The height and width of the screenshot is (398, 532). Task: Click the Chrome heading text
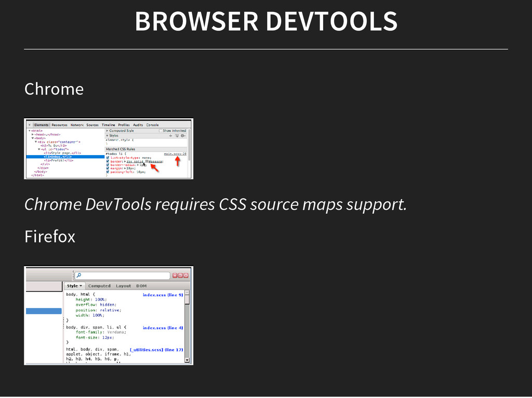coord(54,89)
